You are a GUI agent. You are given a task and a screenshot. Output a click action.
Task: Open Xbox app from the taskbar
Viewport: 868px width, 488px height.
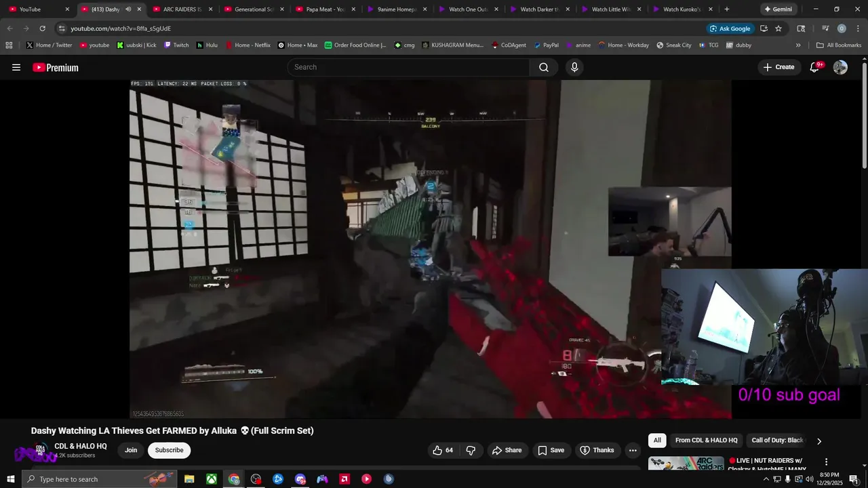point(212,479)
